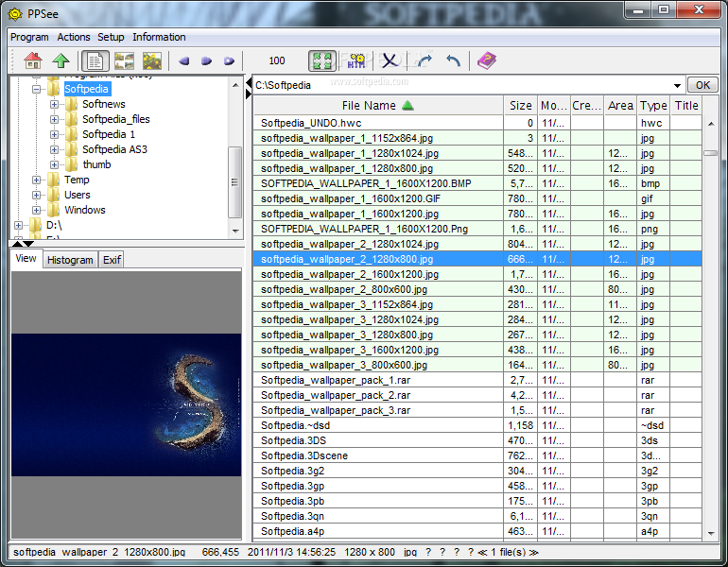728x567 pixels.
Task: Click the C:\Softpedia path field
Action: [x=469, y=85]
